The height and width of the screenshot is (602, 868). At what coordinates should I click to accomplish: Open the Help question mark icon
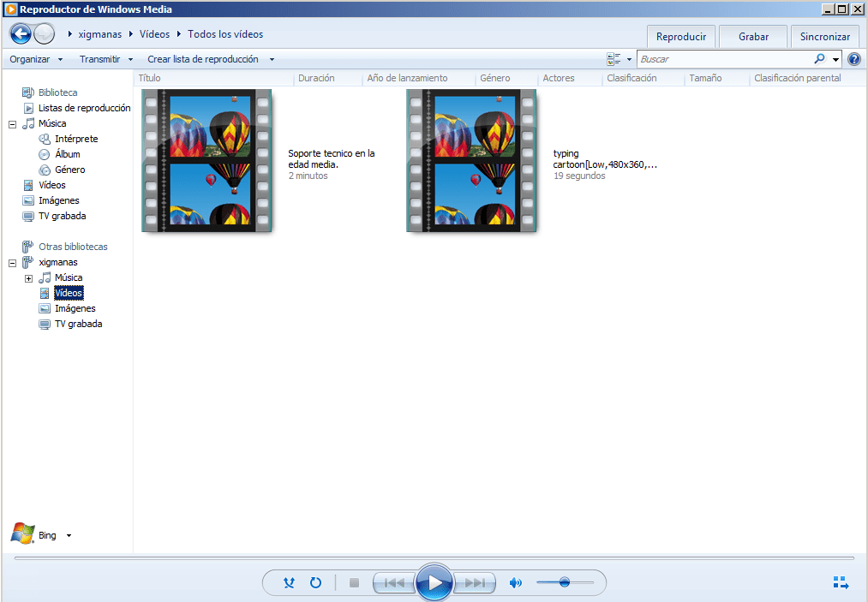click(x=854, y=58)
